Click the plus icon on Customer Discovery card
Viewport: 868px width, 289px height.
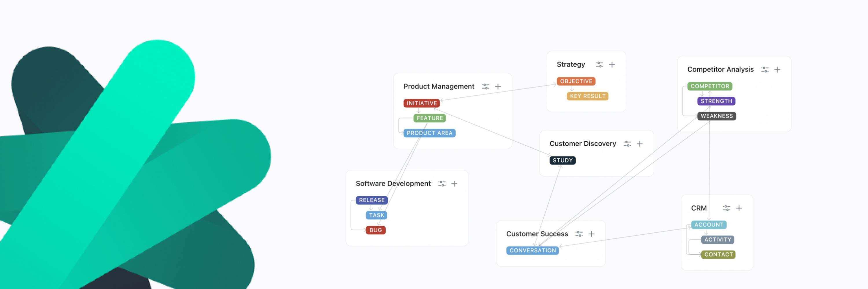pos(640,144)
